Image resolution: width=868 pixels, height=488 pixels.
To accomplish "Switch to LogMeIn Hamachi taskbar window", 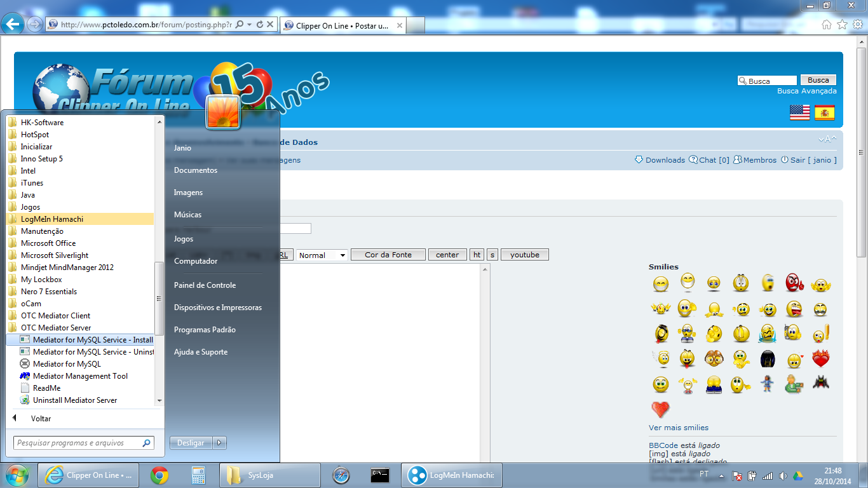I will coord(453,475).
